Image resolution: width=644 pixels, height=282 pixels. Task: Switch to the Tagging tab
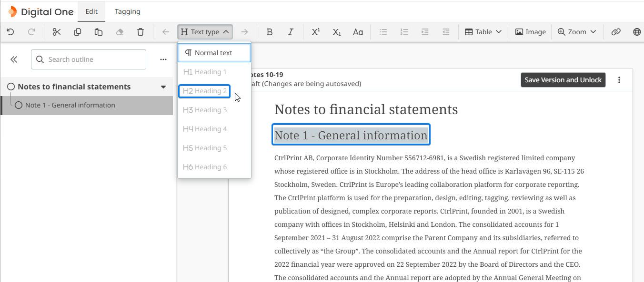[x=127, y=11]
